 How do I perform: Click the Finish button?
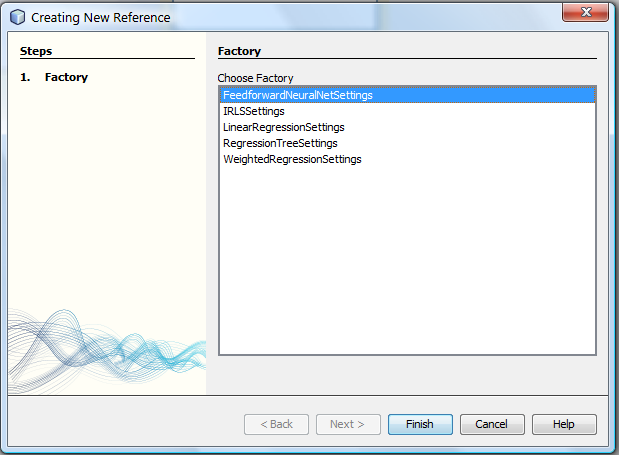click(x=420, y=424)
